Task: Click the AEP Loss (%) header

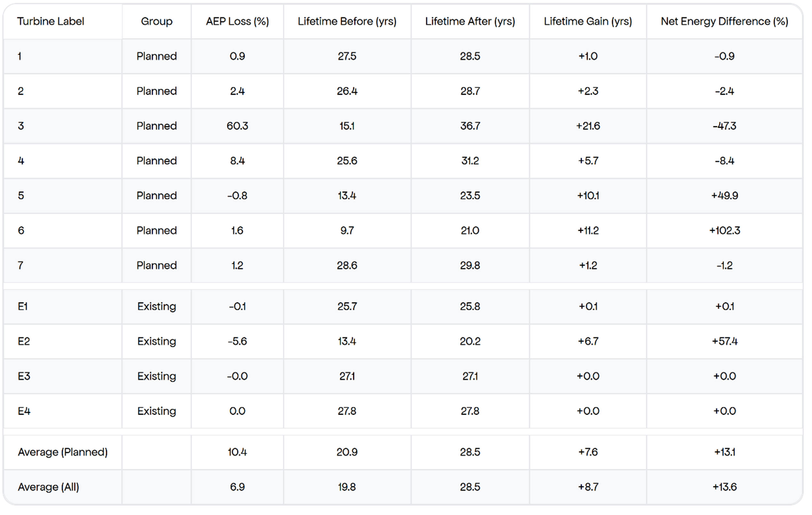Action: [237, 21]
